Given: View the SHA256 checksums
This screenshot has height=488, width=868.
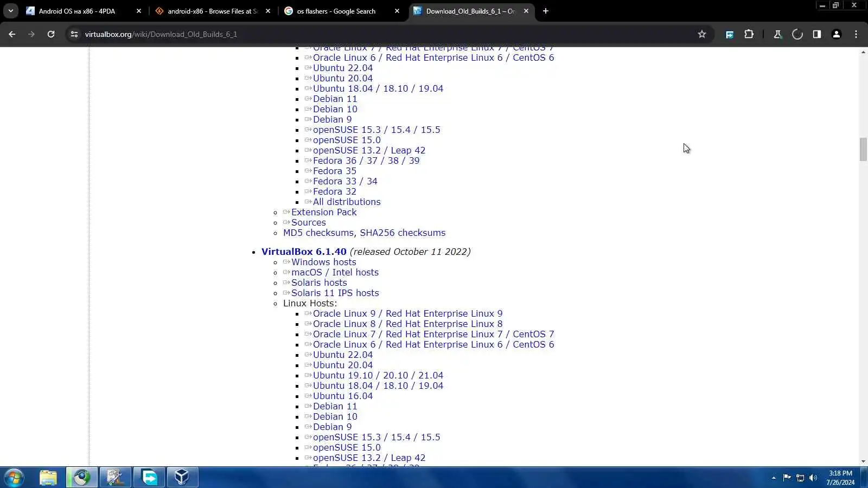Looking at the screenshot, I should [403, 233].
